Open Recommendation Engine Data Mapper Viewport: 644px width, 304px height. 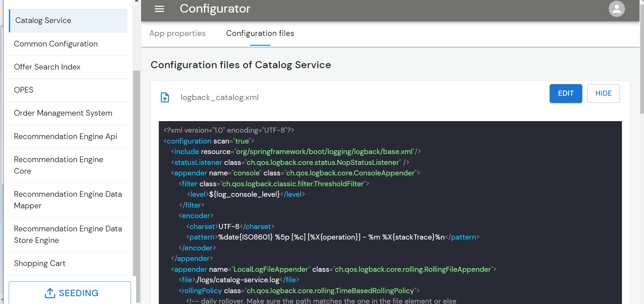[68, 200]
